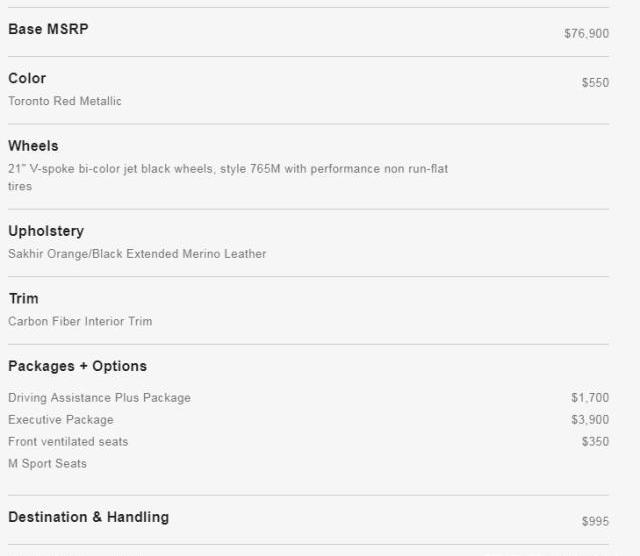The image size is (640, 556).
Task: Click the 21" V-spoke wheels description
Action: click(228, 169)
